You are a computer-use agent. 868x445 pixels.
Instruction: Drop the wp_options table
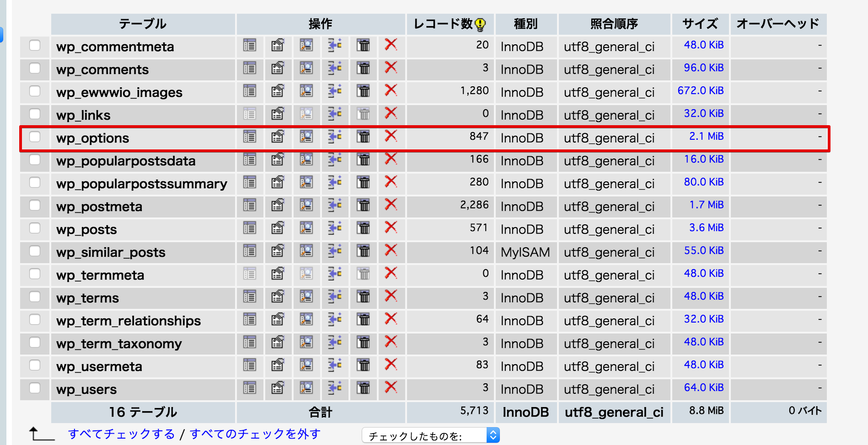coord(391,136)
